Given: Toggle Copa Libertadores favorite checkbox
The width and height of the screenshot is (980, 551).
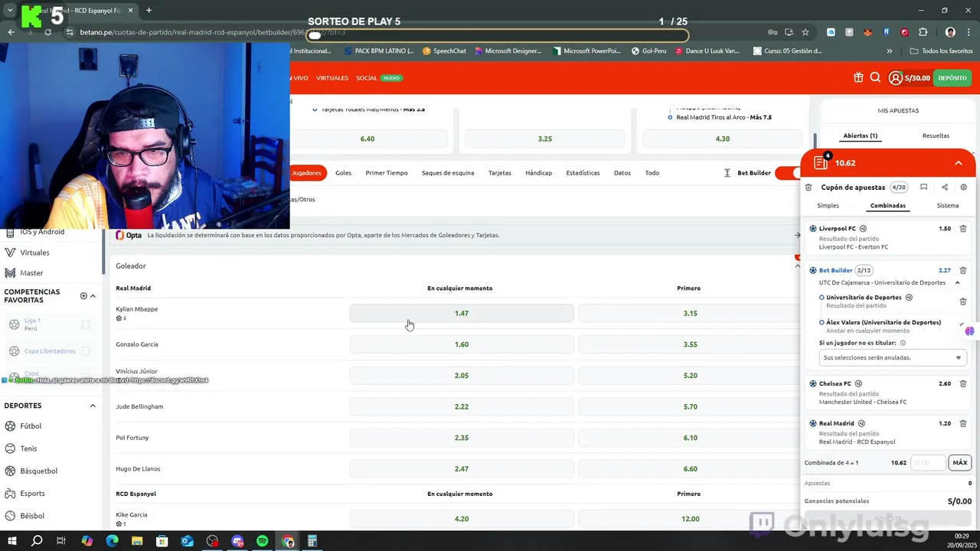Looking at the screenshot, I should pos(86,350).
